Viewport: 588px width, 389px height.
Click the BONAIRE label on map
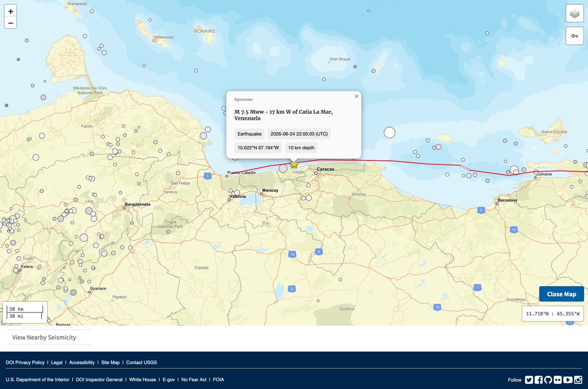tap(204, 31)
